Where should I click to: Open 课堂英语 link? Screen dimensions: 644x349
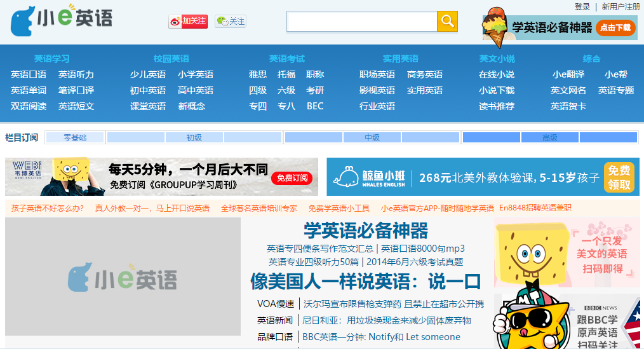click(x=148, y=106)
